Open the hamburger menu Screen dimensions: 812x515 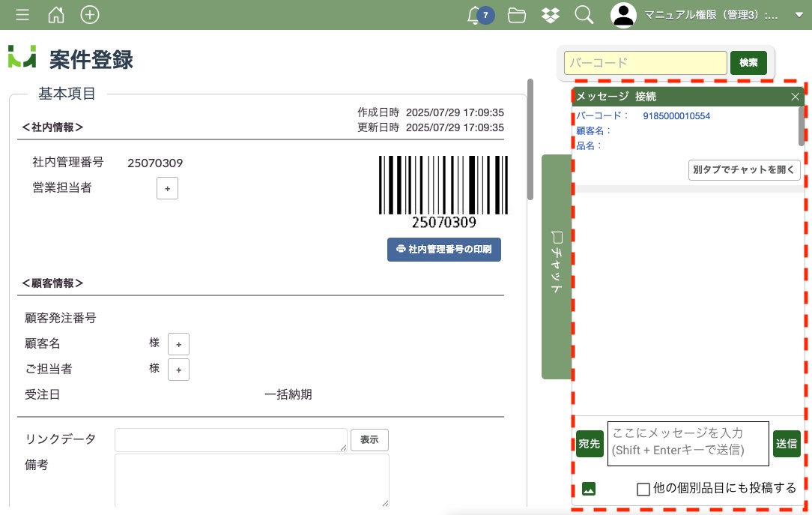pyautogui.click(x=22, y=15)
